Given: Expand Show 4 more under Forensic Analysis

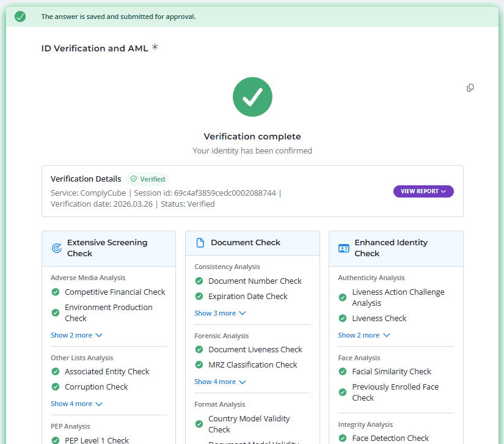Looking at the screenshot, I should pyautogui.click(x=220, y=382).
